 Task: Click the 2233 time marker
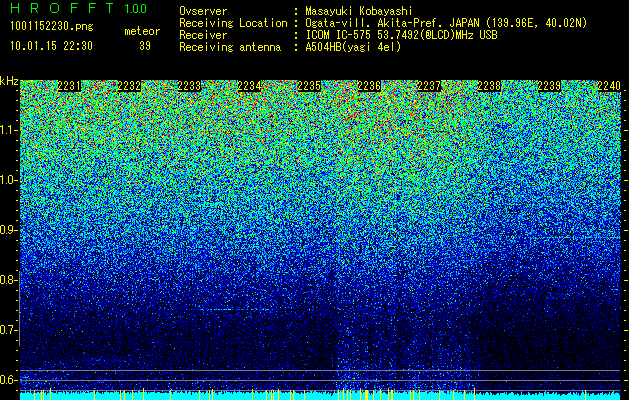click(x=189, y=86)
